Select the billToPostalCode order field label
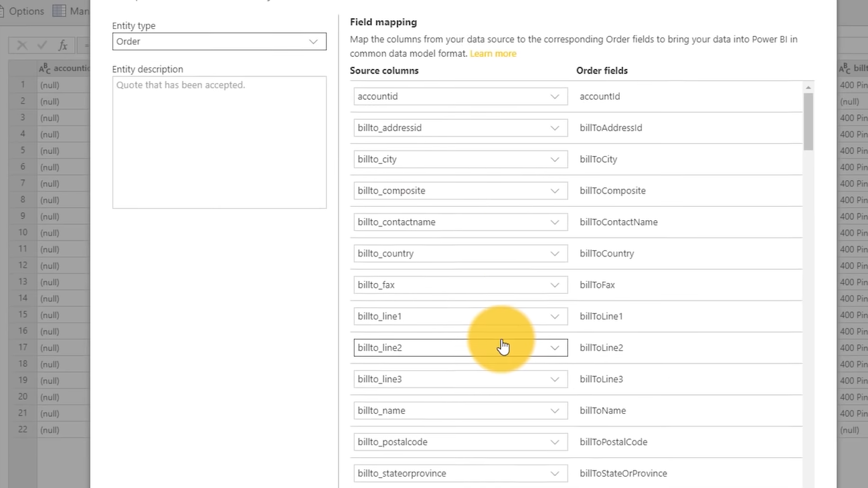This screenshot has width=868, height=488. point(613,442)
